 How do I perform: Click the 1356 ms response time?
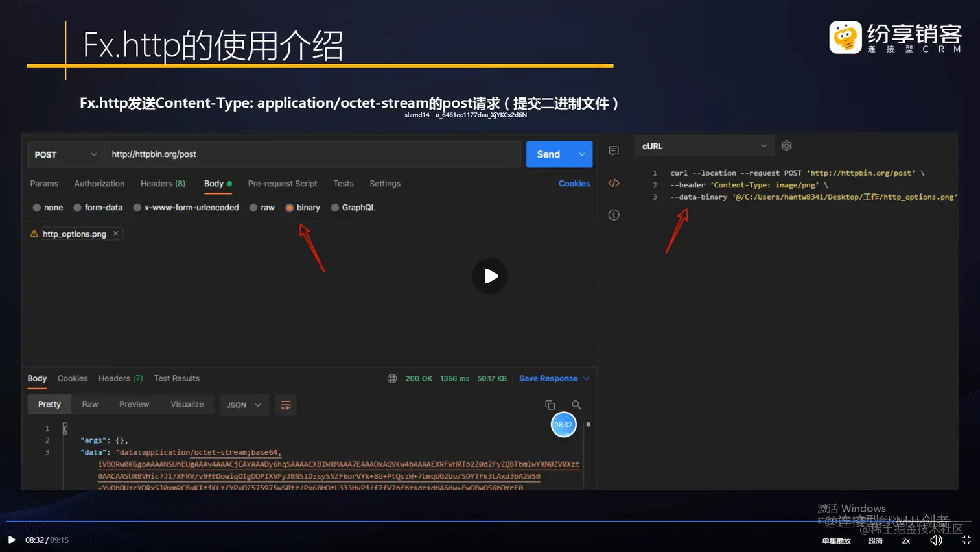pyautogui.click(x=454, y=378)
